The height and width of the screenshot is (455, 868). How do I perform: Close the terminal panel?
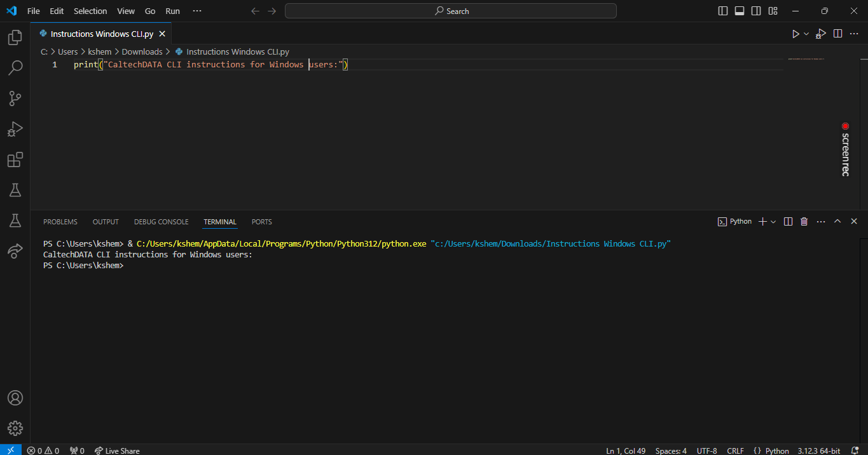854,221
